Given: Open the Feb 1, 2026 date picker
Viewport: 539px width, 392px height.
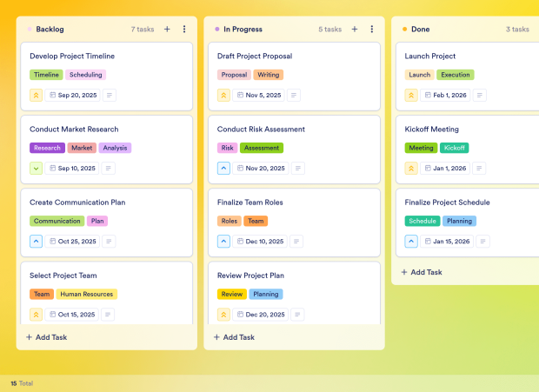Looking at the screenshot, I should (x=445, y=95).
